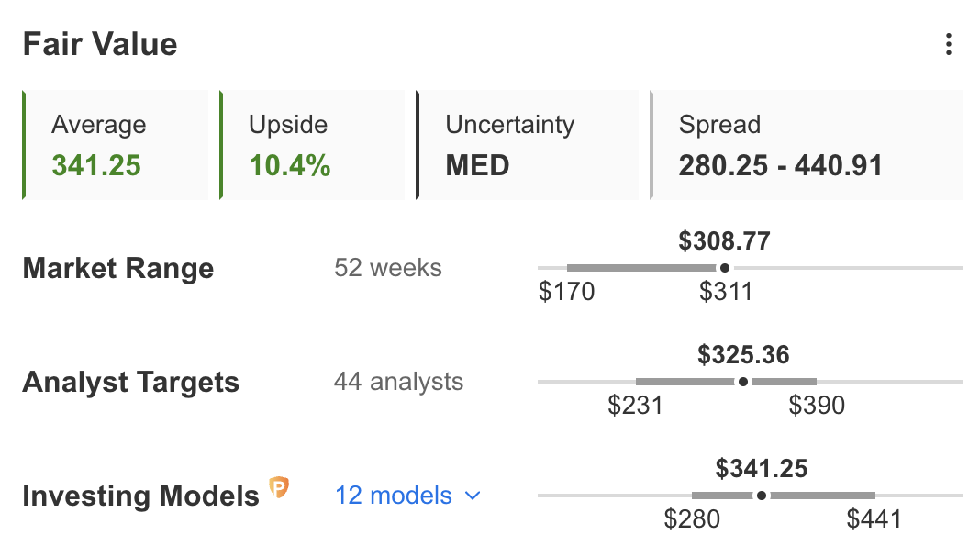
Task: Click the Market Range label
Action: [118, 269]
